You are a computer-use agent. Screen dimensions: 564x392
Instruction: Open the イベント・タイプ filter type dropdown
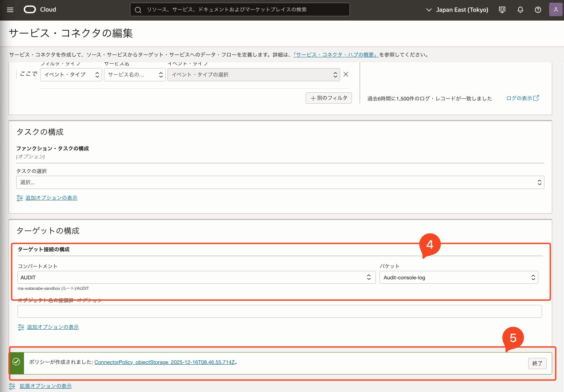pyautogui.click(x=71, y=75)
